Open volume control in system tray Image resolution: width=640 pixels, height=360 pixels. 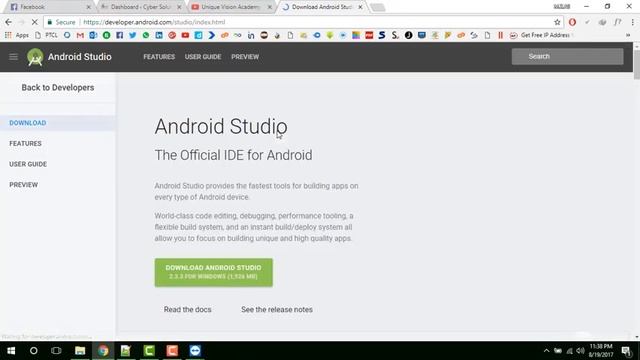tap(580, 351)
